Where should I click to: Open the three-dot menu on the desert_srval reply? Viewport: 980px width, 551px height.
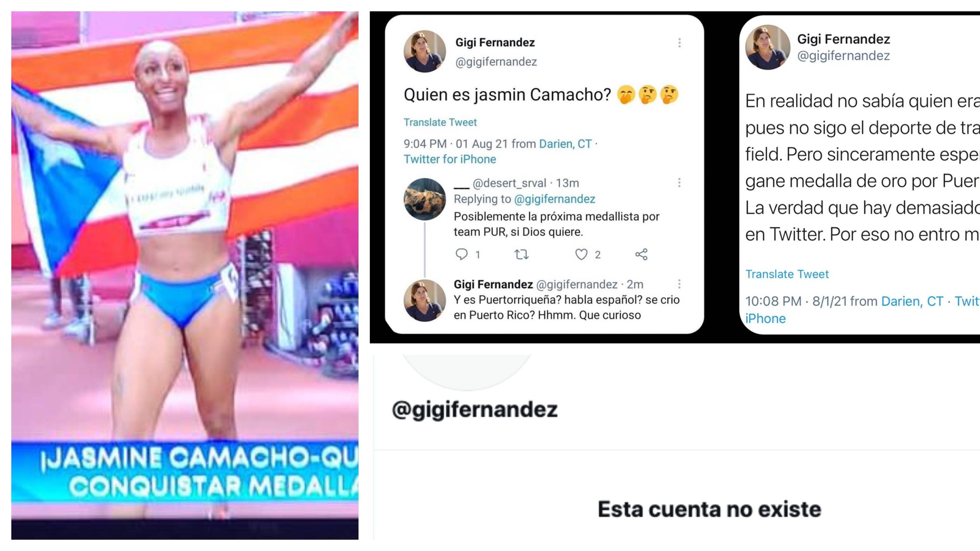(x=679, y=183)
